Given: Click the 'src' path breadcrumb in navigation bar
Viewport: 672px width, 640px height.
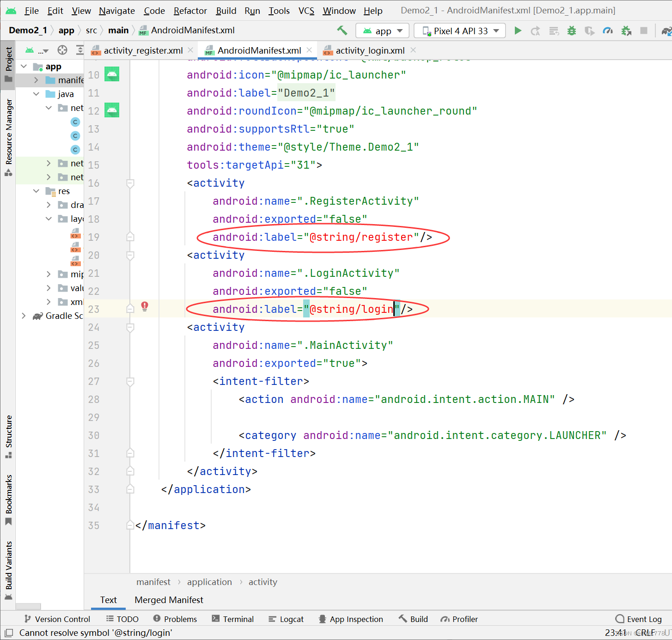Looking at the screenshot, I should 92,30.
